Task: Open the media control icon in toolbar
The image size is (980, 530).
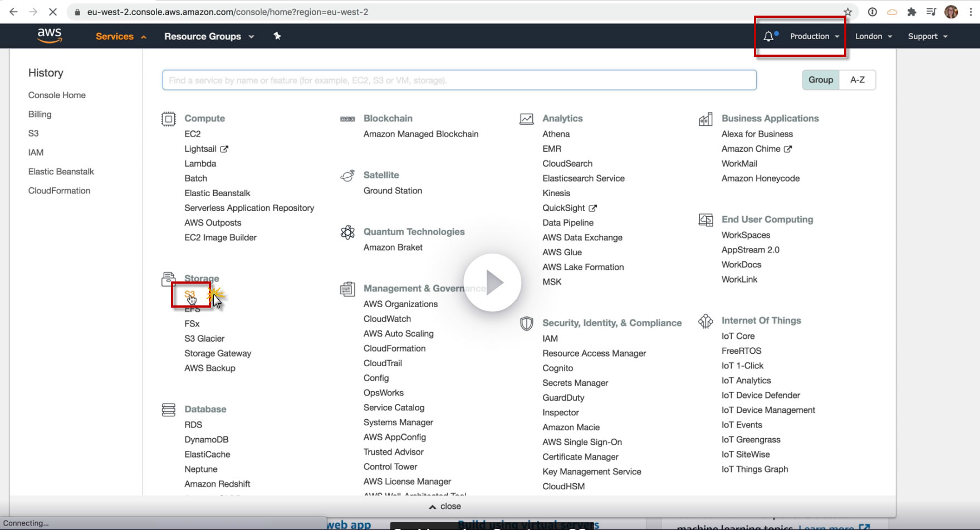Action: click(x=931, y=12)
